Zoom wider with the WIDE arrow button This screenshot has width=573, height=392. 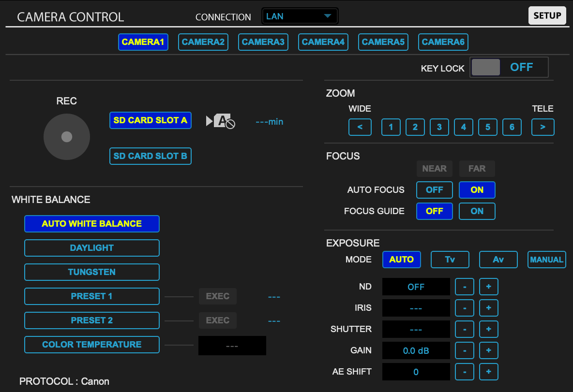[360, 127]
